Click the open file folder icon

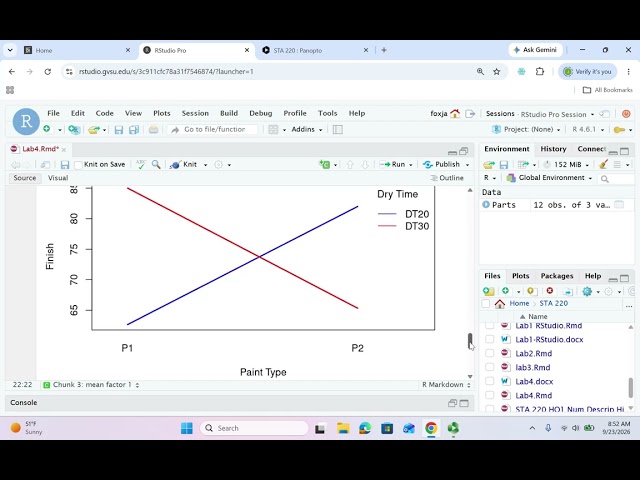(93, 130)
